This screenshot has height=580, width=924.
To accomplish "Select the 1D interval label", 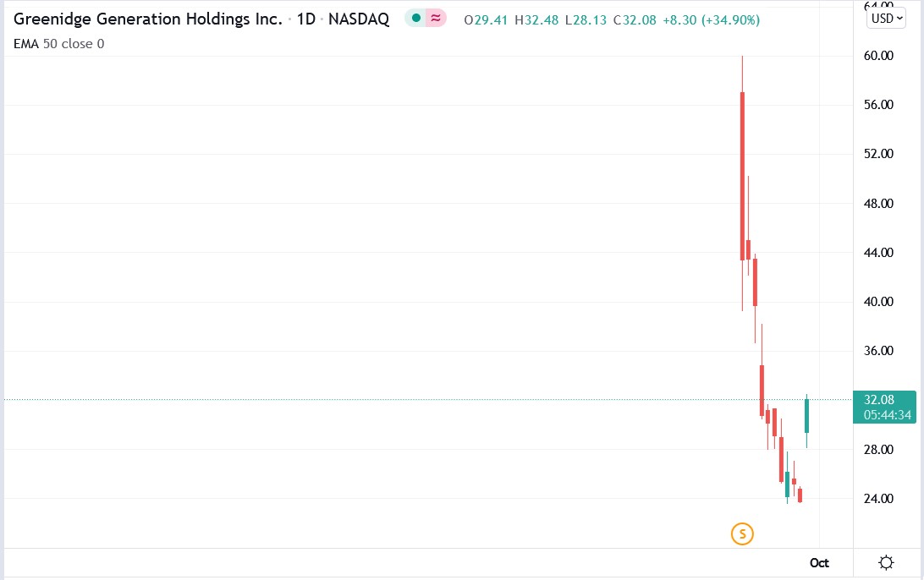I will point(305,19).
